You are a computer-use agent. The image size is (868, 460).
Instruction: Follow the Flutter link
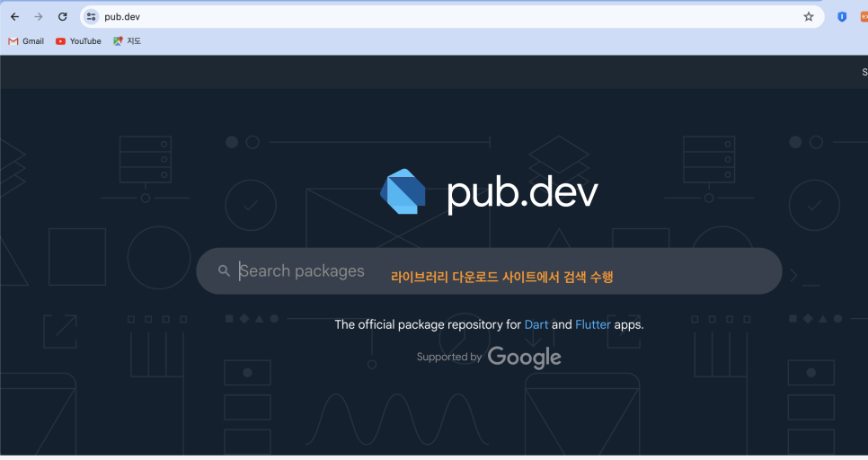point(593,324)
